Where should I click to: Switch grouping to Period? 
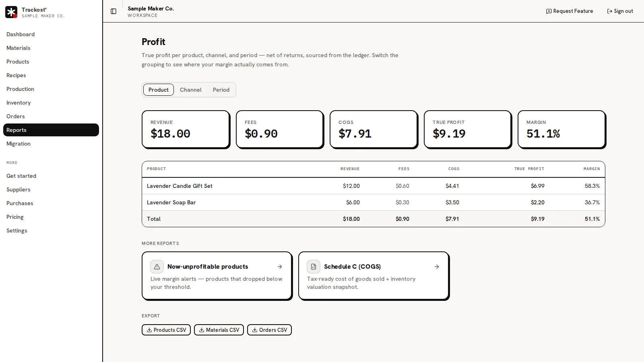(221, 90)
